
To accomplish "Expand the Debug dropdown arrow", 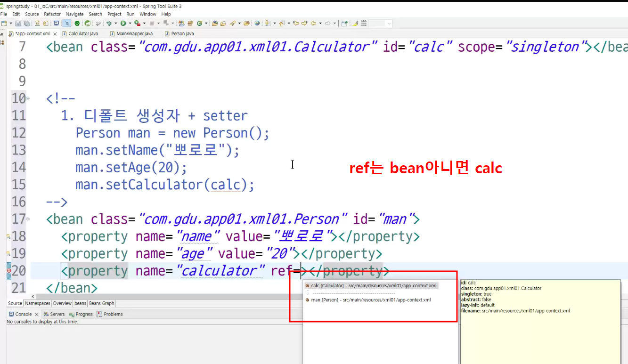I will (115, 23).
